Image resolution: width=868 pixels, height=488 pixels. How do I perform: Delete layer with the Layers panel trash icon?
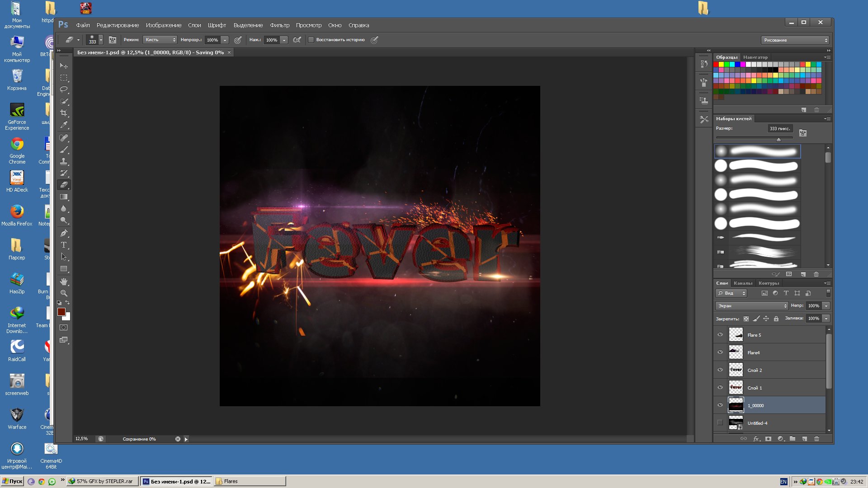click(816, 439)
